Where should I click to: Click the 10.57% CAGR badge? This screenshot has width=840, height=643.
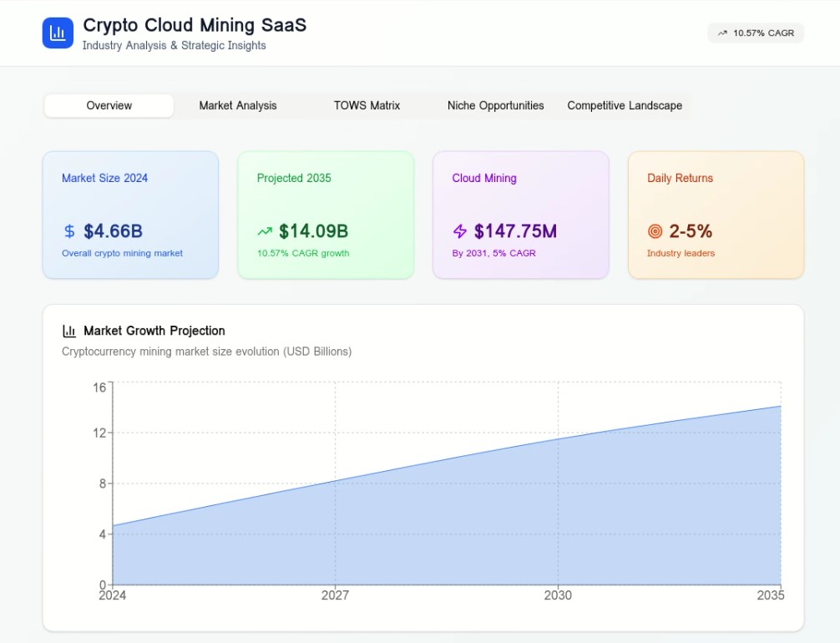click(x=756, y=33)
